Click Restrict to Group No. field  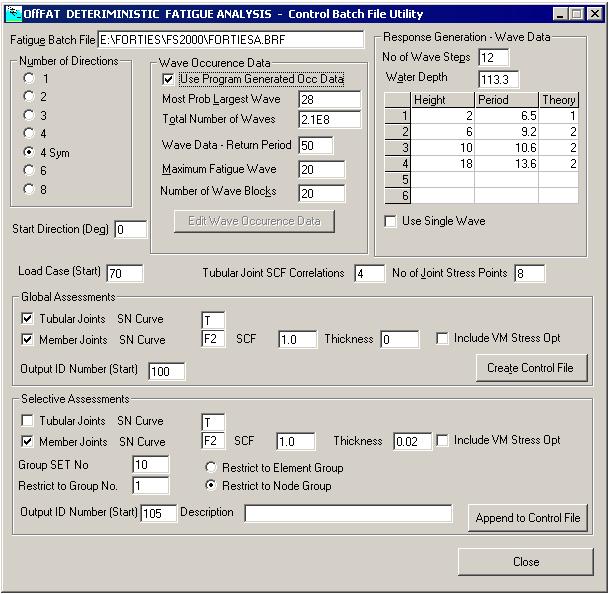pos(151,486)
